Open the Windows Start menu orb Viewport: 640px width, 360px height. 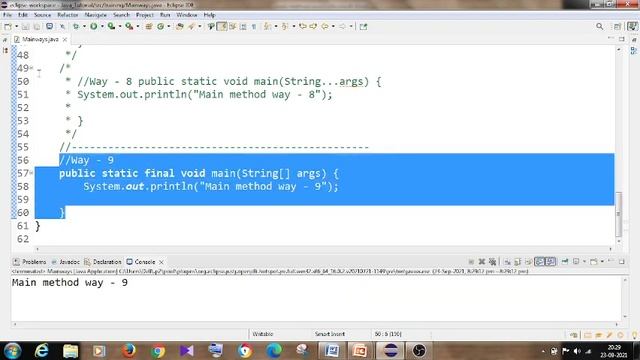tap(12, 351)
